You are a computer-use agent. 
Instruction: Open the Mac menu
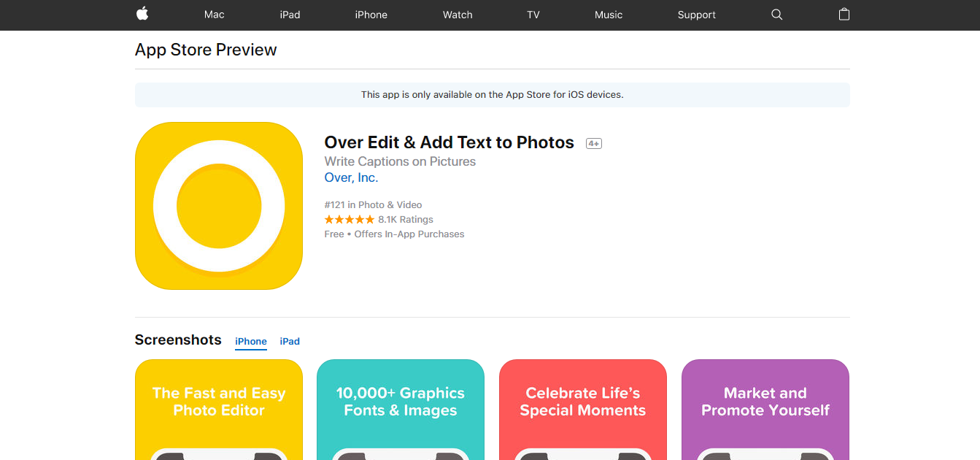click(x=215, y=15)
